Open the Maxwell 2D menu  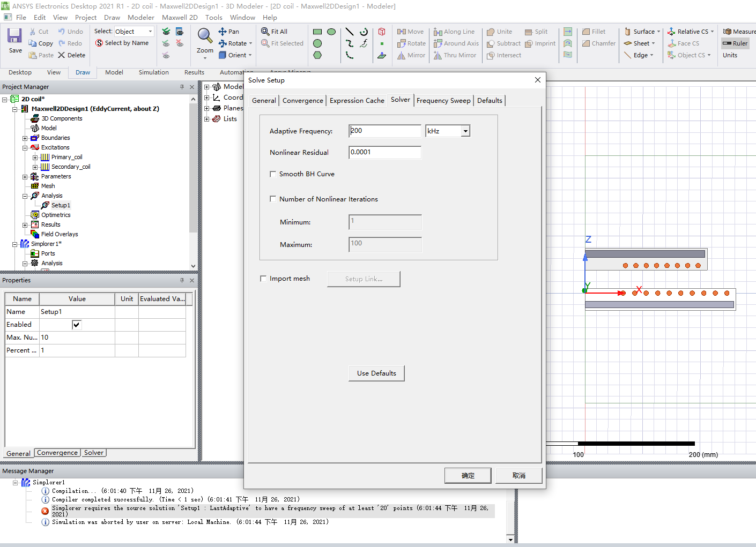tap(180, 17)
